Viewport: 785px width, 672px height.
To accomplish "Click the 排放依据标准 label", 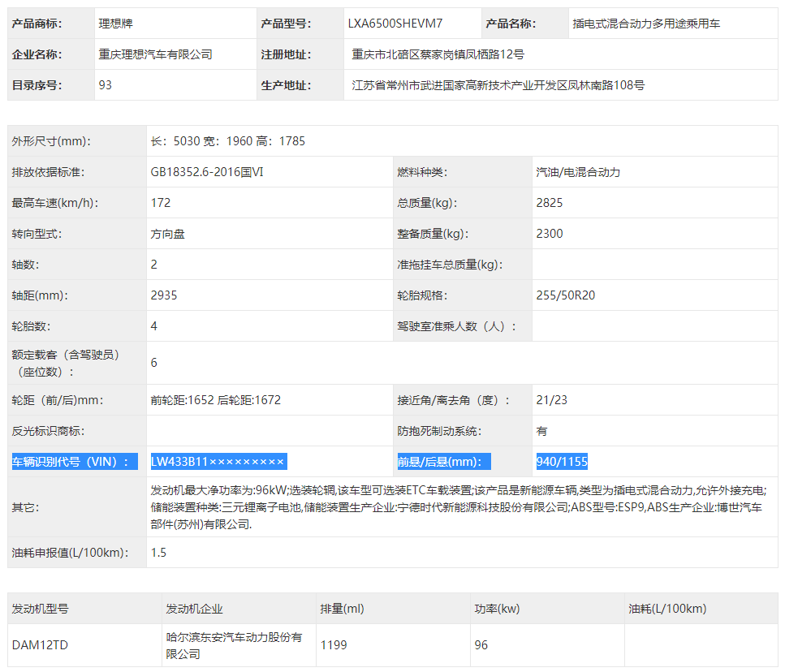I will 49,172.
